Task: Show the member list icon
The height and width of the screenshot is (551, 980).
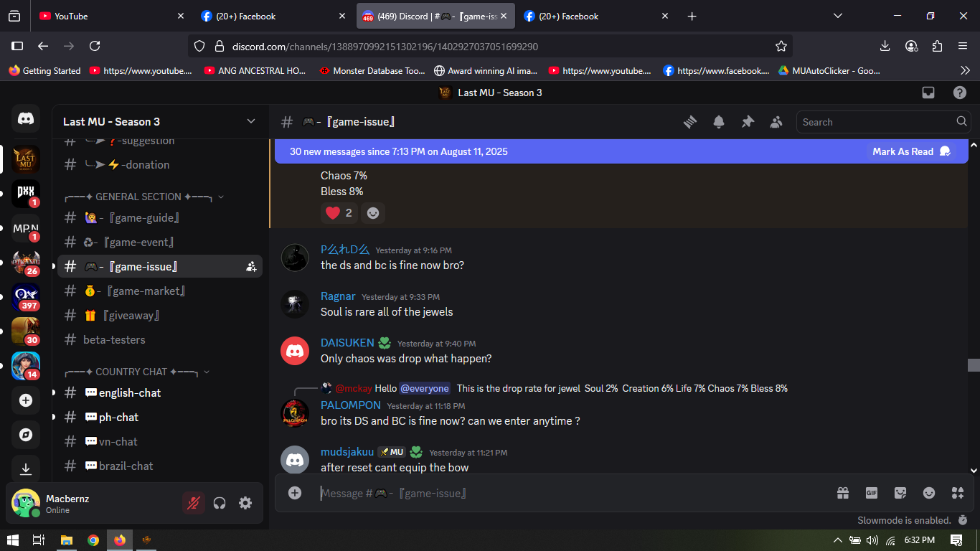Action: 776,122
